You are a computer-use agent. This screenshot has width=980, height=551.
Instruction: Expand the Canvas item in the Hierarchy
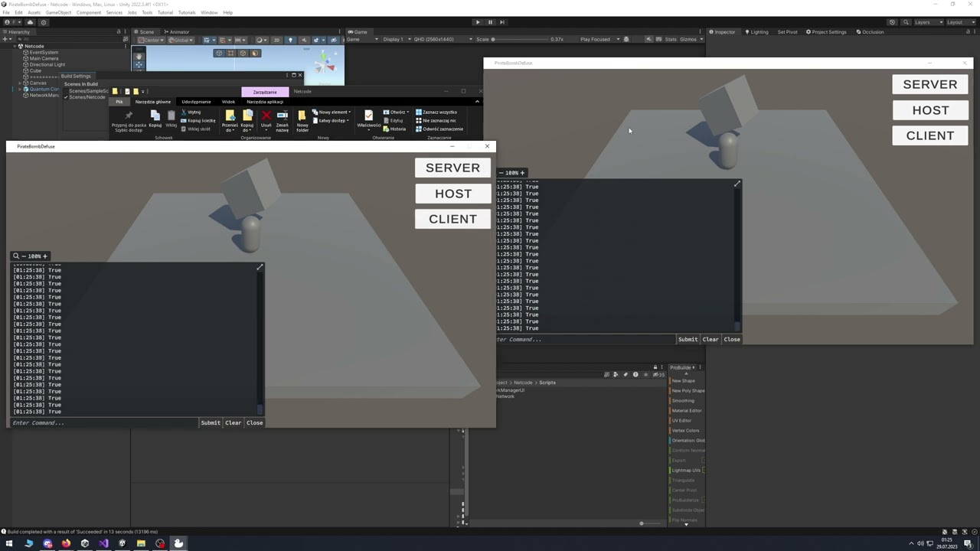pyautogui.click(x=20, y=83)
